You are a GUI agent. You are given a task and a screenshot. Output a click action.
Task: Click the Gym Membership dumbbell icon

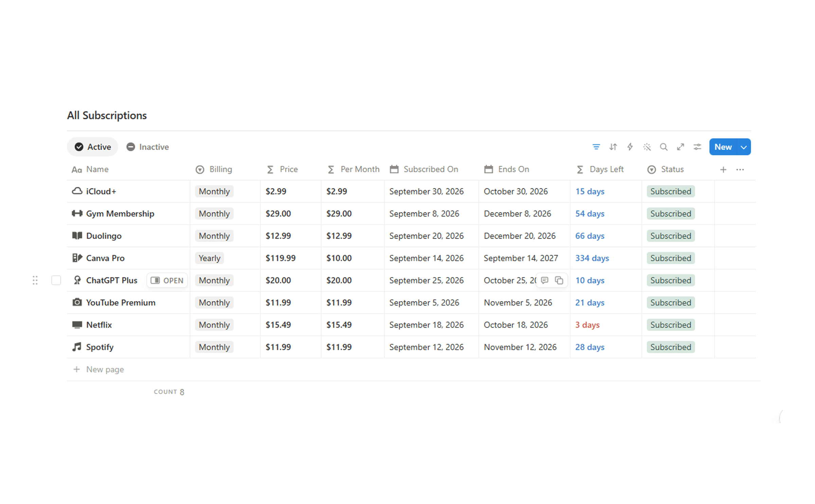click(x=77, y=213)
